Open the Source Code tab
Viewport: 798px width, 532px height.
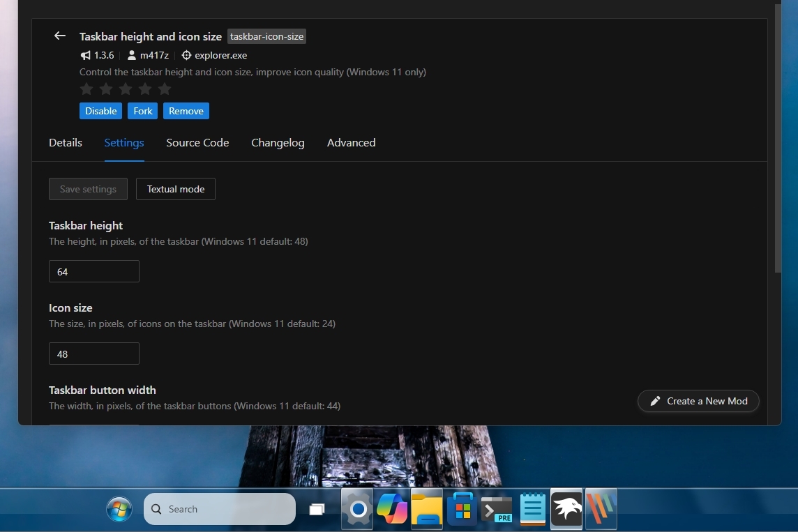(197, 142)
